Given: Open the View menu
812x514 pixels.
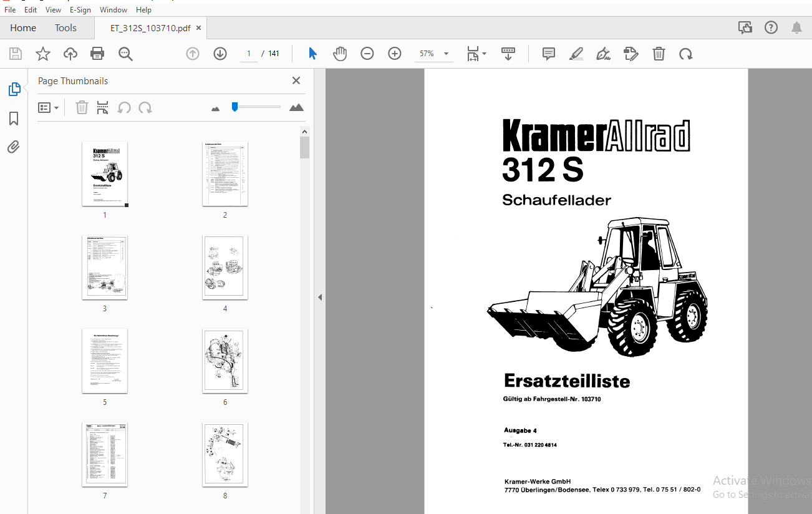Looking at the screenshot, I should click(53, 10).
